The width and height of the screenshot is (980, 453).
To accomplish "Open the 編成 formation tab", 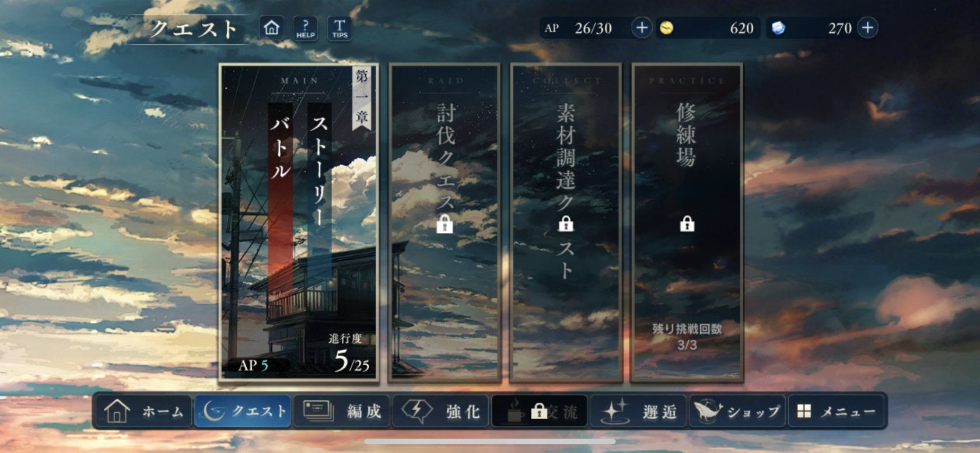I will 342,411.
